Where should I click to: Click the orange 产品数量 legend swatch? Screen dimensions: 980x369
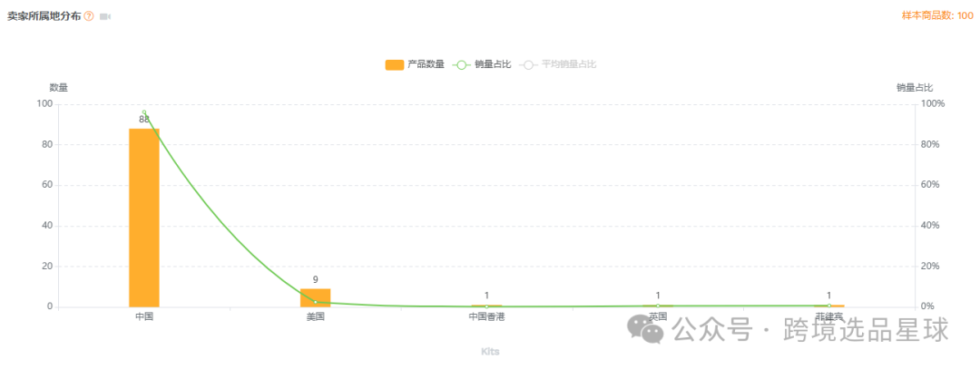pos(395,64)
